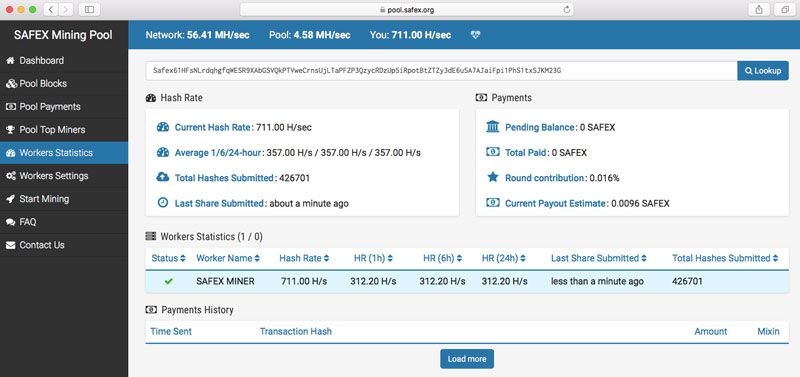Click Current Payout Estimate money icon
This screenshot has width=800, height=377.
pyautogui.click(x=493, y=203)
